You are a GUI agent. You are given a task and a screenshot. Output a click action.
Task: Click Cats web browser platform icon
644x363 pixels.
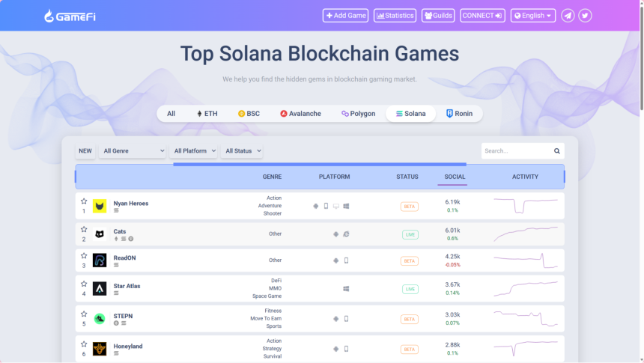[346, 234]
